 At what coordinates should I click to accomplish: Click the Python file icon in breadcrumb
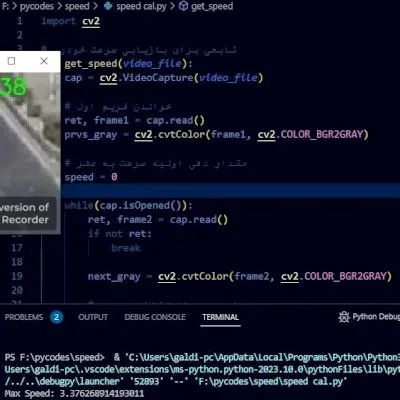point(108,6)
